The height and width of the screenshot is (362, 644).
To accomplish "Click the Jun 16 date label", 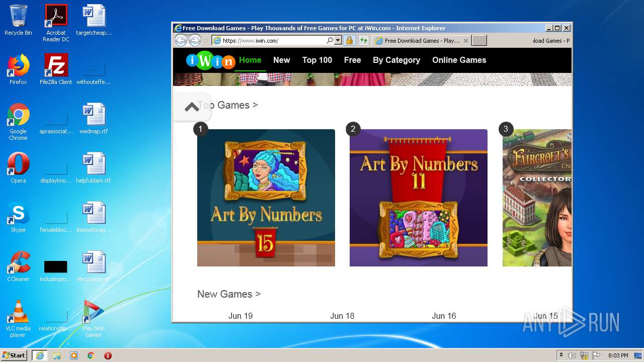I will (x=444, y=316).
